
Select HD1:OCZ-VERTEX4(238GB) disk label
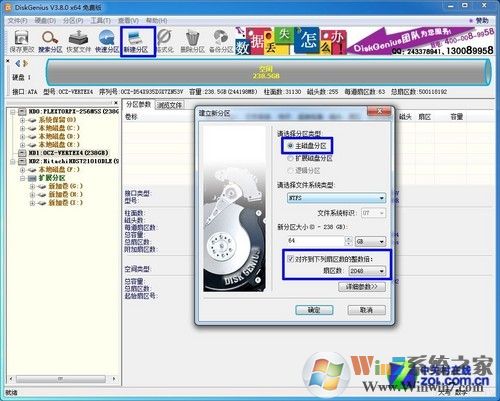[68, 153]
